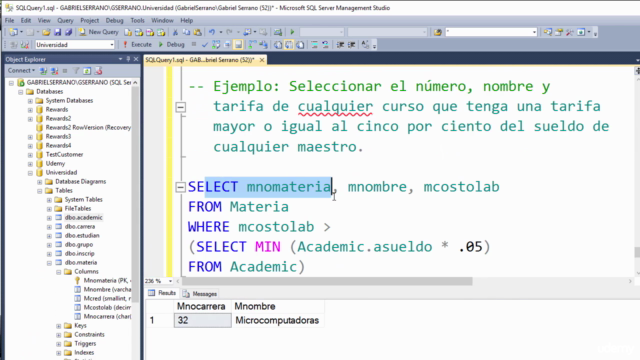Collapse the SELECT statement outline
640x360 pixels.
pos(180,187)
